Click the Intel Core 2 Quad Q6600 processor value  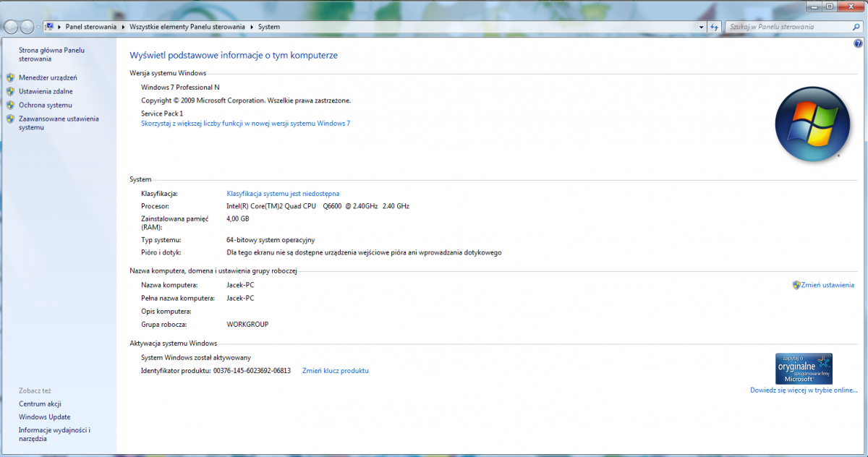pyautogui.click(x=318, y=206)
